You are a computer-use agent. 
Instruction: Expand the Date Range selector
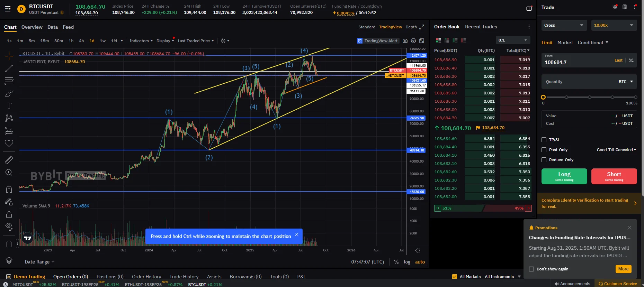click(x=39, y=262)
